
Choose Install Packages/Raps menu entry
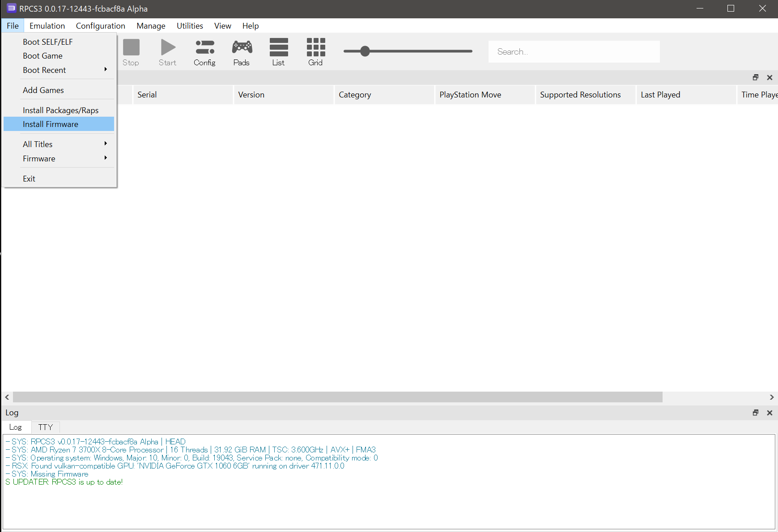[61, 110]
